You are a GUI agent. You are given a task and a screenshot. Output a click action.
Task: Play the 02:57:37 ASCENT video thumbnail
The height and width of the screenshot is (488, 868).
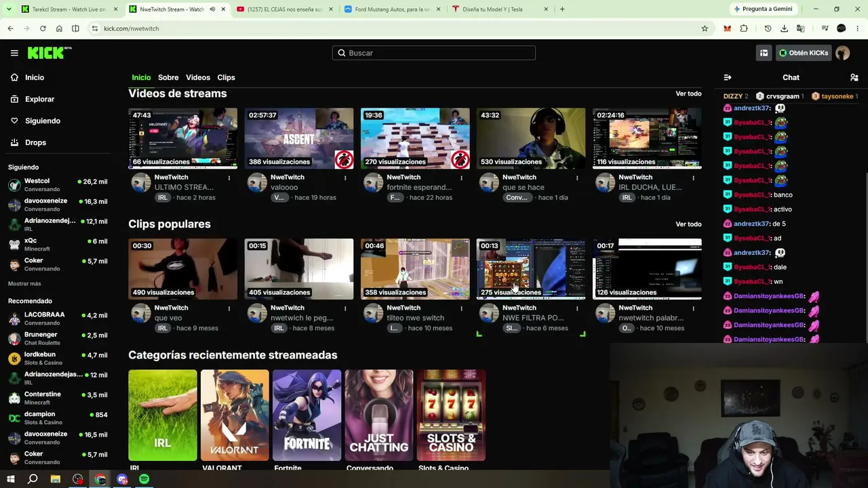[x=299, y=138]
